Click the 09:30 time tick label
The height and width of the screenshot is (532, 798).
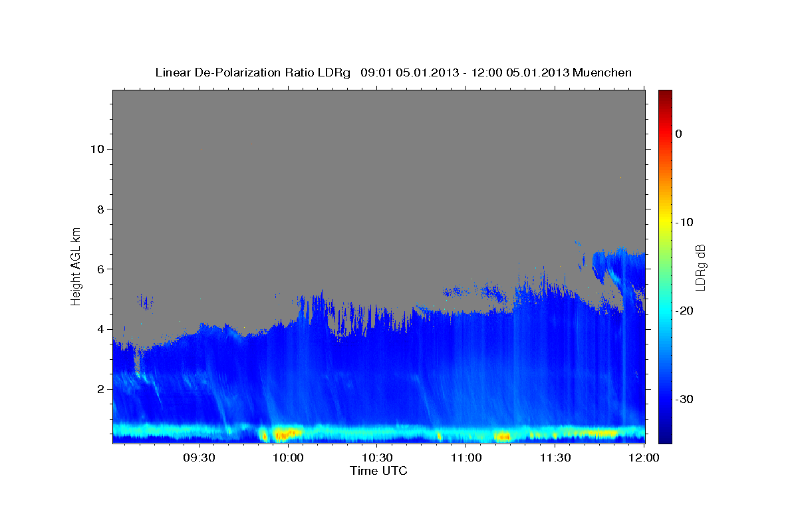(198, 458)
